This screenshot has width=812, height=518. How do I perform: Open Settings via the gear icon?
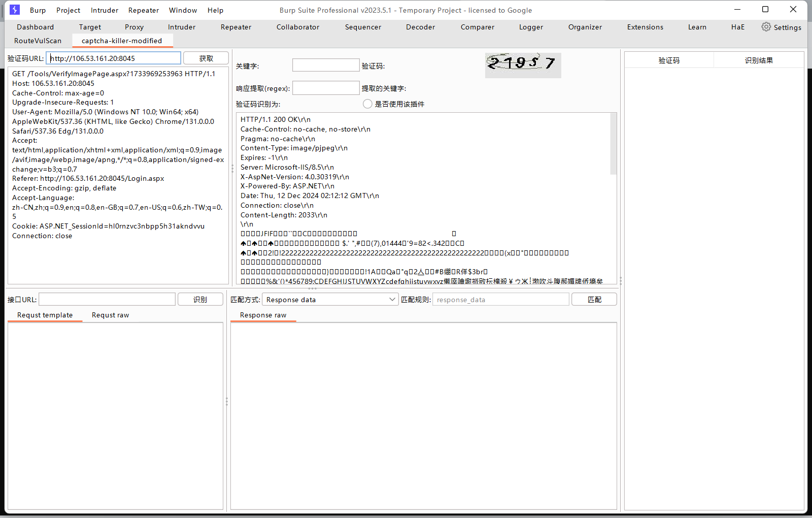pos(766,27)
